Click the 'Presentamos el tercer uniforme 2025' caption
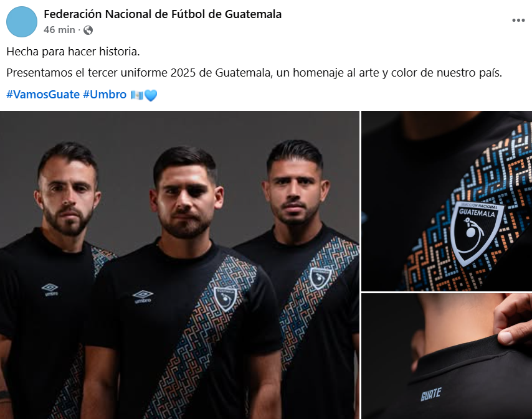Image resolution: width=532 pixels, height=419 pixels. pyautogui.click(x=254, y=73)
